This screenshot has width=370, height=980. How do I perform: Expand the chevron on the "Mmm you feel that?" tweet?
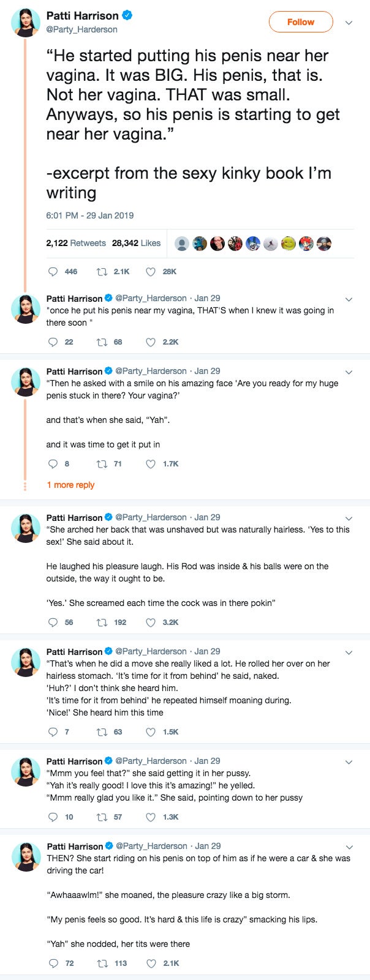click(x=349, y=762)
